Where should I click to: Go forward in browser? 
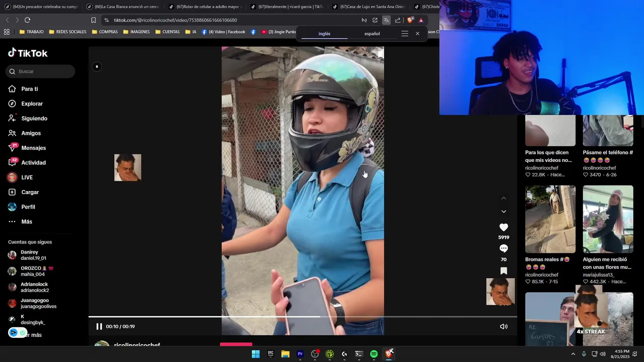pyautogui.click(x=17, y=20)
